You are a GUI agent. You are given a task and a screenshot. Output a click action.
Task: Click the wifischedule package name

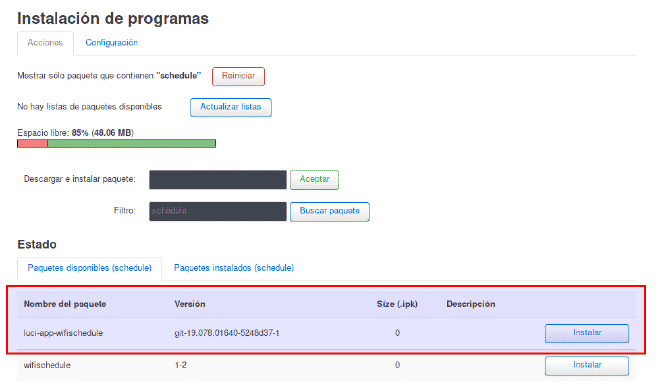coord(47,365)
